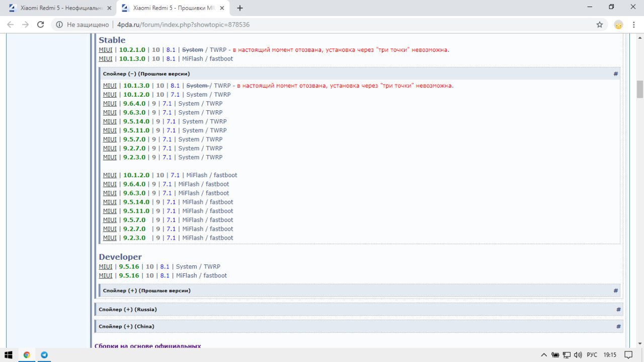Open the MIUI link for 9.5.14.0 System / TWRP
The image size is (644, 362).
110,121
